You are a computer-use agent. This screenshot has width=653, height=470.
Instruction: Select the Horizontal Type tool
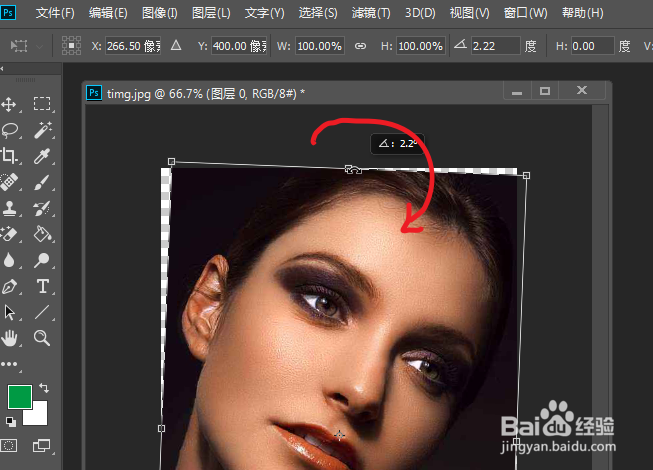(x=42, y=286)
